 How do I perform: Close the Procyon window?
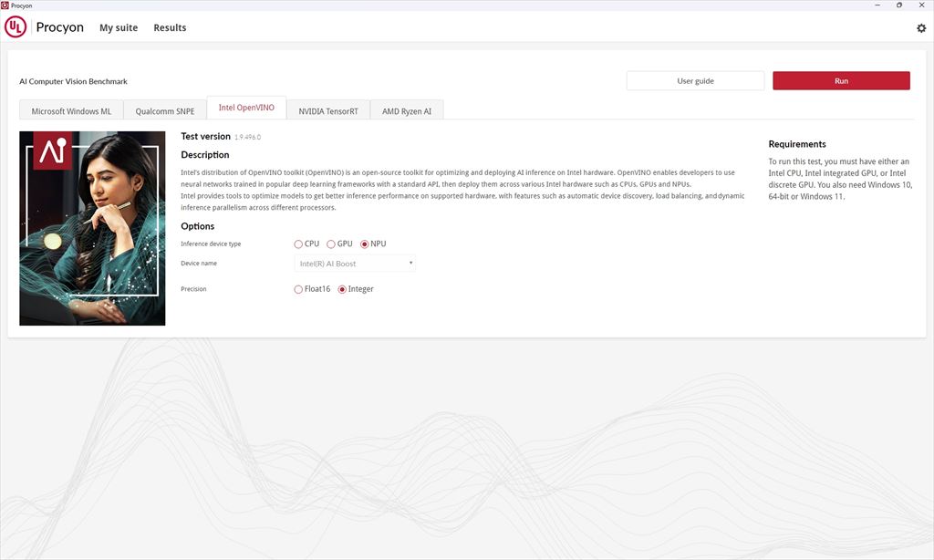[x=921, y=5]
